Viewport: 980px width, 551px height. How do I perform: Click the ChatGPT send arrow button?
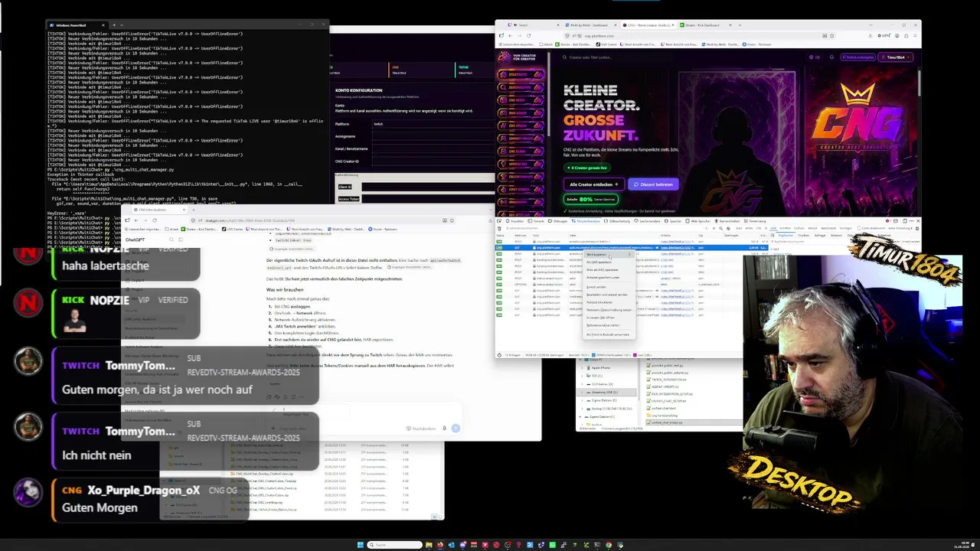click(x=456, y=429)
